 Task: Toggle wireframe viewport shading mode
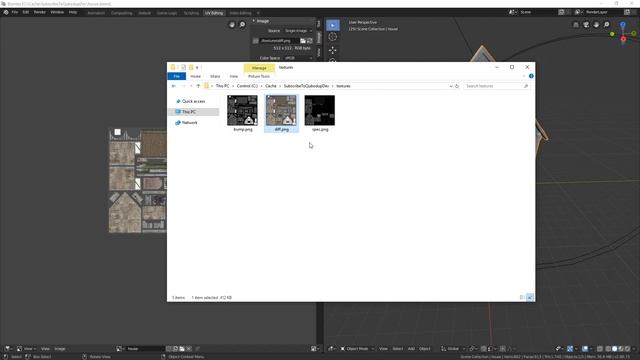(608, 349)
